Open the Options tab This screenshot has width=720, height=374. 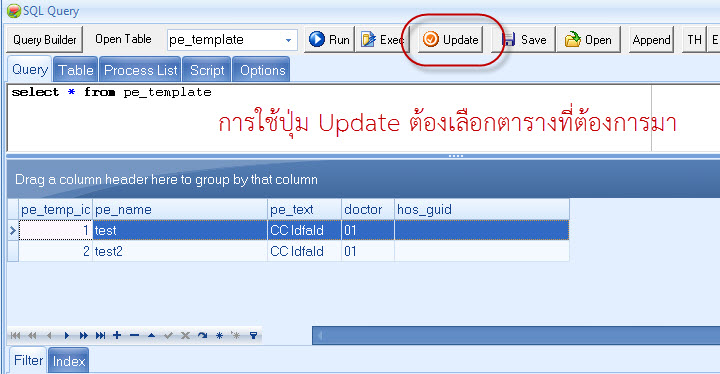tap(262, 70)
